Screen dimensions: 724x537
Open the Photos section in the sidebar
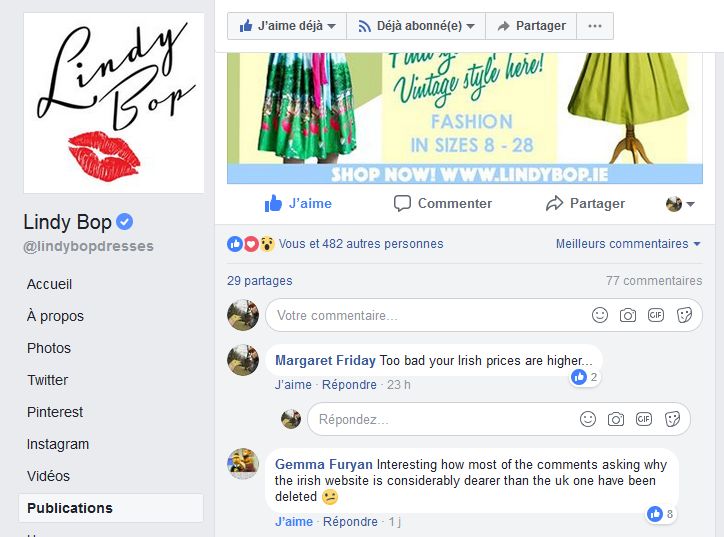[49, 348]
